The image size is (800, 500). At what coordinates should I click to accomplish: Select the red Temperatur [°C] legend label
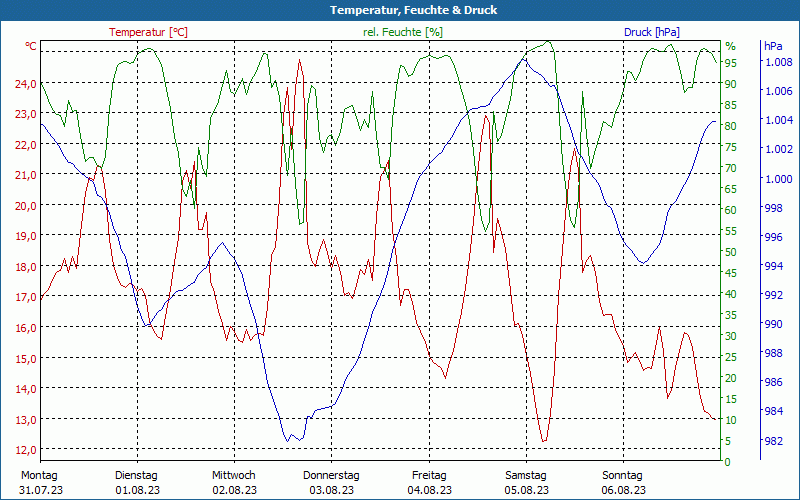click(x=148, y=32)
